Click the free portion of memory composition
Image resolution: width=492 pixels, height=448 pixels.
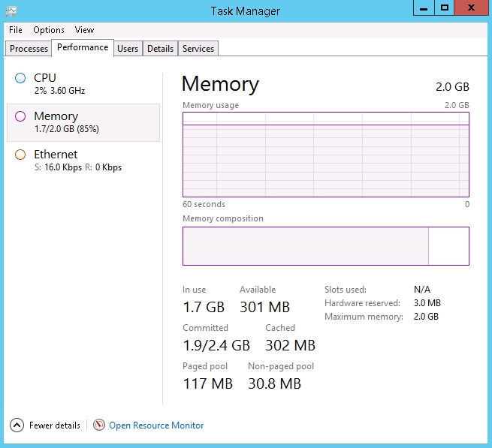point(448,246)
